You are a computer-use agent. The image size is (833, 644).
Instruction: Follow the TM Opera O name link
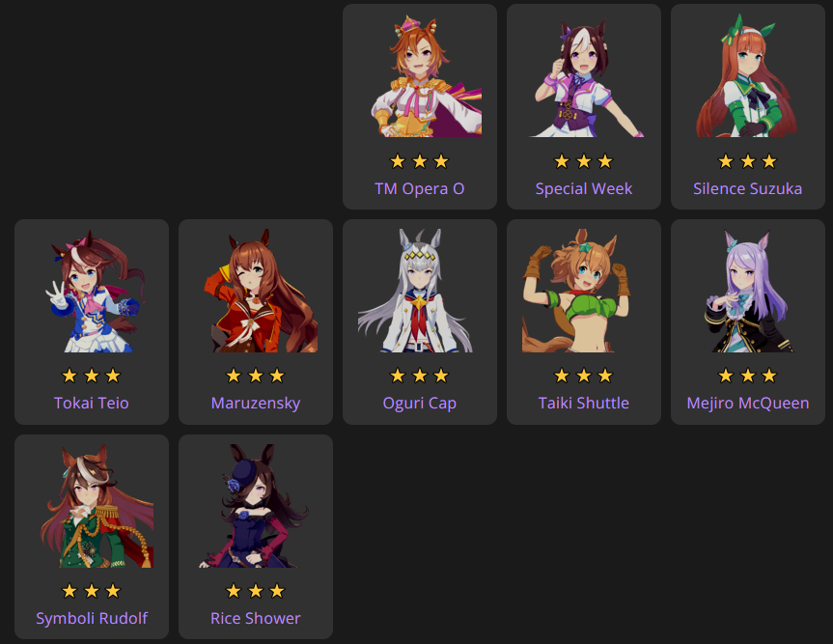[420, 188]
